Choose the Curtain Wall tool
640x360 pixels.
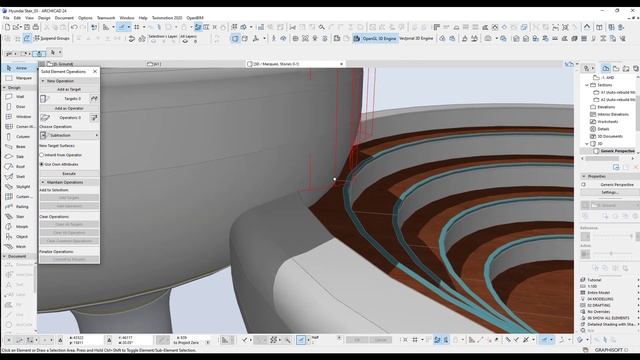[18, 197]
